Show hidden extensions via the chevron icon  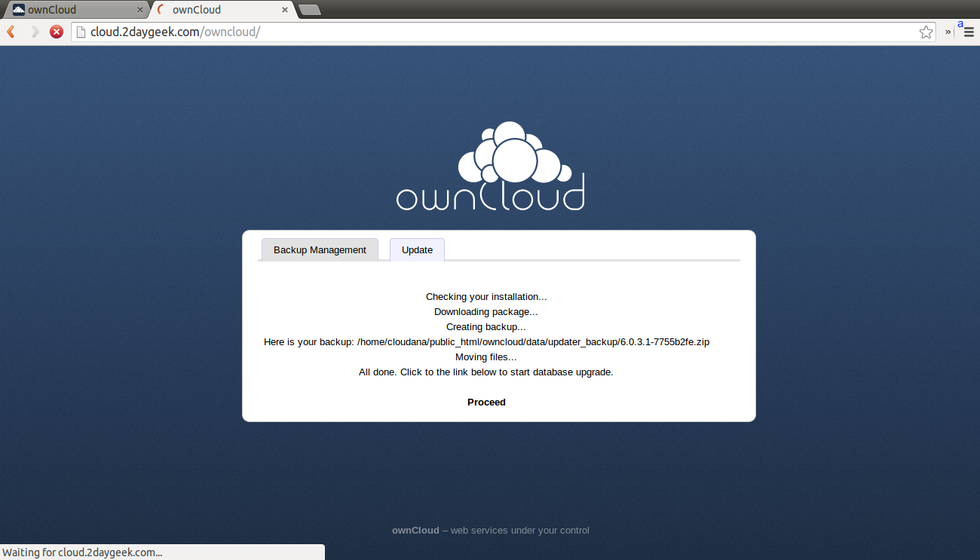point(948,32)
